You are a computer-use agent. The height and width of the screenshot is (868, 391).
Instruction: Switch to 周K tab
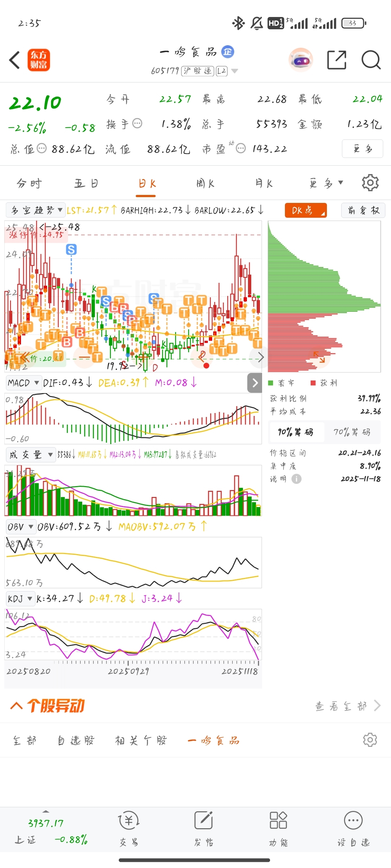[205, 183]
